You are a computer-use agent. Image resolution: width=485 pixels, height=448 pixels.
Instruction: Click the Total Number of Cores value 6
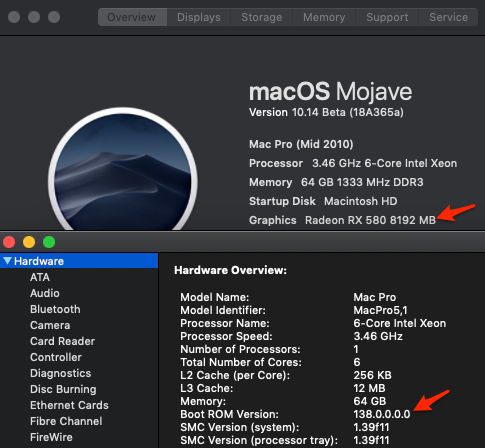tap(357, 362)
